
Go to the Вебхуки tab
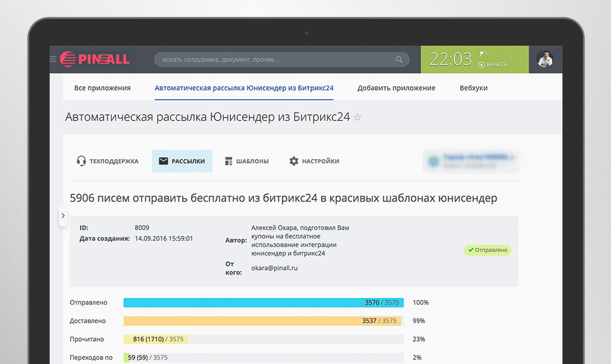point(474,88)
